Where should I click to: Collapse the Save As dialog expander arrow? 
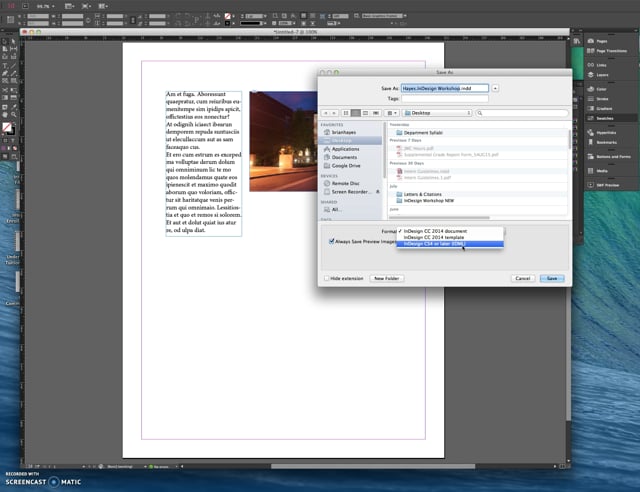pos(496,88)
